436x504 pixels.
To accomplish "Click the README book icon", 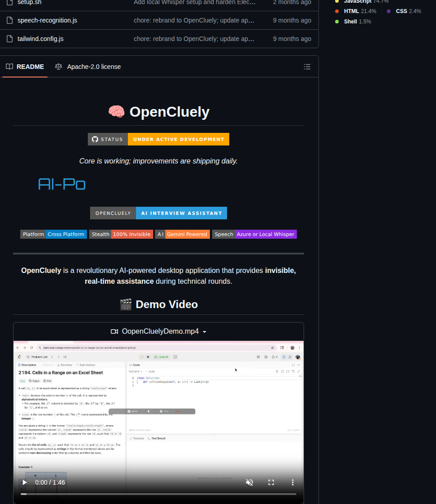I will 9,67.
